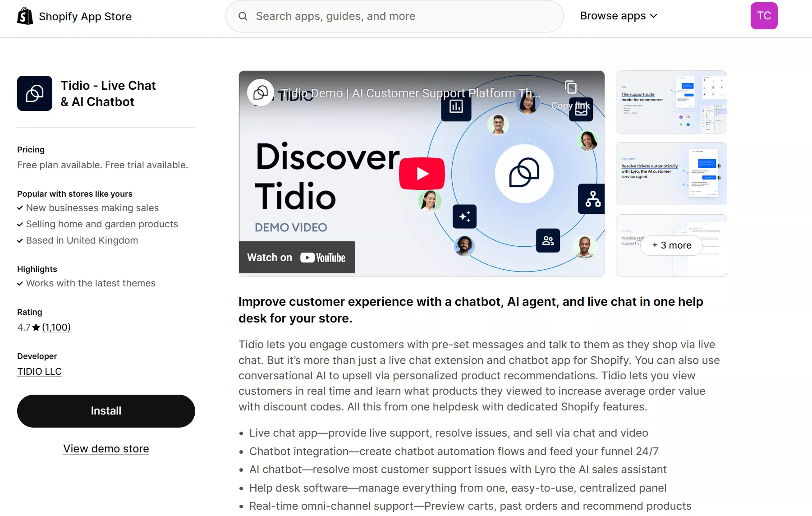Play the Tidio demo video
This screenshot has height=516, width=812.
pos(422,173)
